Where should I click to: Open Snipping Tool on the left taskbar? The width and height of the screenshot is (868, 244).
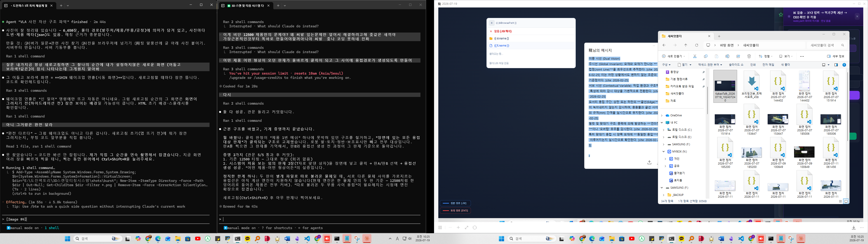[357, 239]
